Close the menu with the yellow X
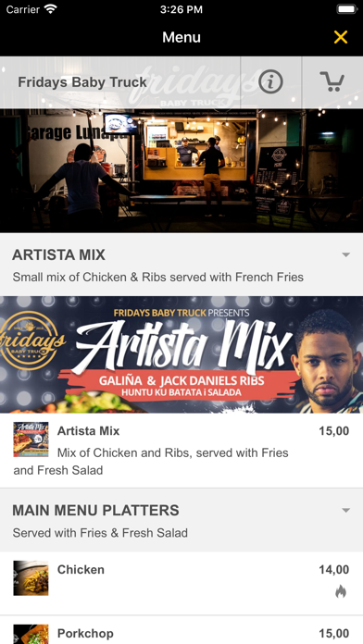Image resolution: width=363 pixels, height=644 pixels. pos(341,37)
